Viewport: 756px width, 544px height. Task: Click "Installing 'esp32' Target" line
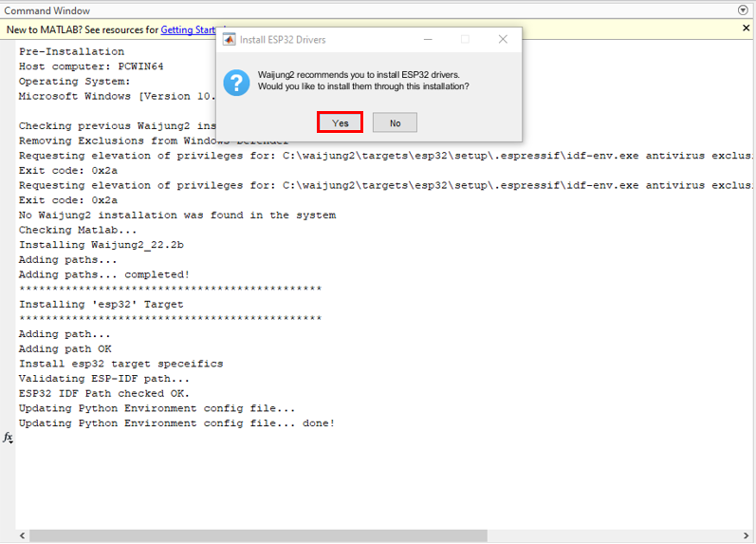coord(101,305)
